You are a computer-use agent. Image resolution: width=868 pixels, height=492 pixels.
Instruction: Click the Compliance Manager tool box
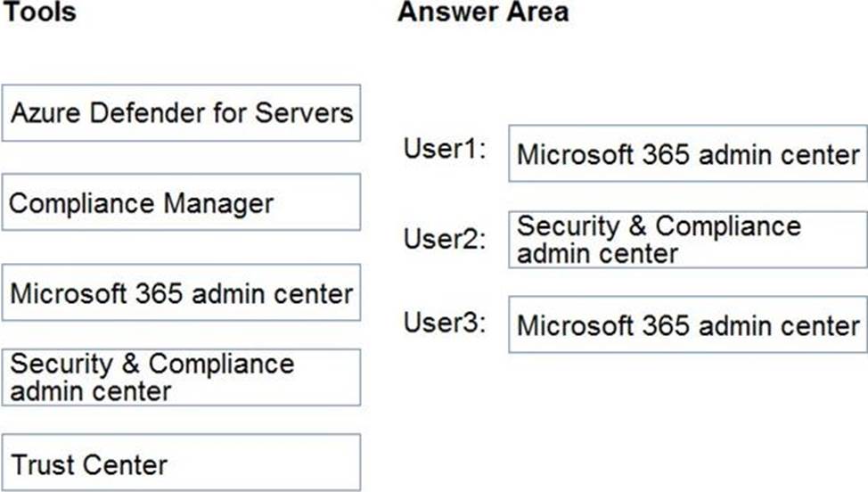(181, 202)
